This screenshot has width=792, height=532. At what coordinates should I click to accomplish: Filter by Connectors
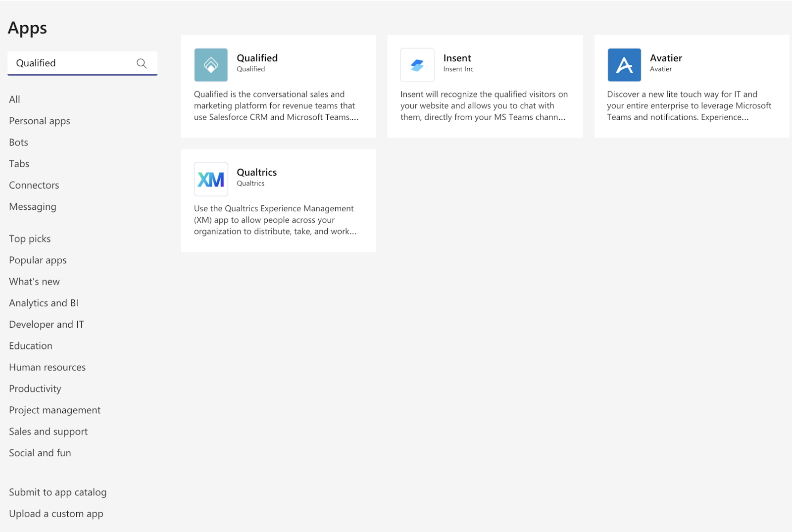[x=34, y=185]
